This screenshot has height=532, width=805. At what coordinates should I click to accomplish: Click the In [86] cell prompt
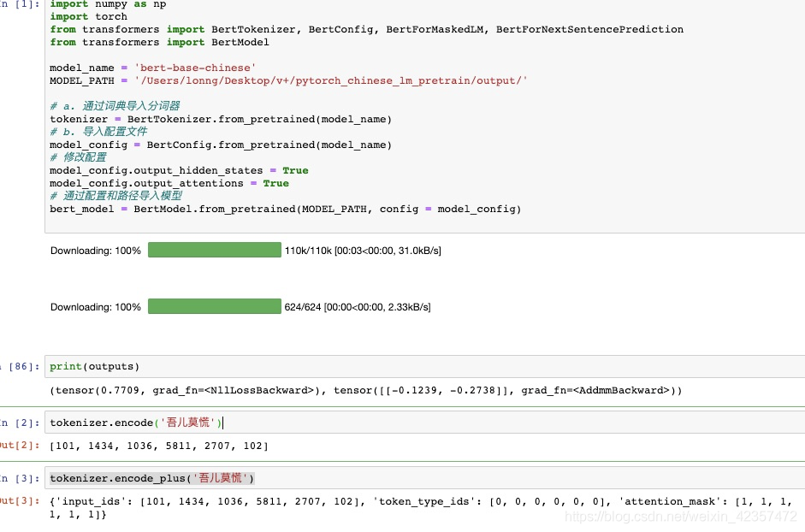tap(21, 366)
